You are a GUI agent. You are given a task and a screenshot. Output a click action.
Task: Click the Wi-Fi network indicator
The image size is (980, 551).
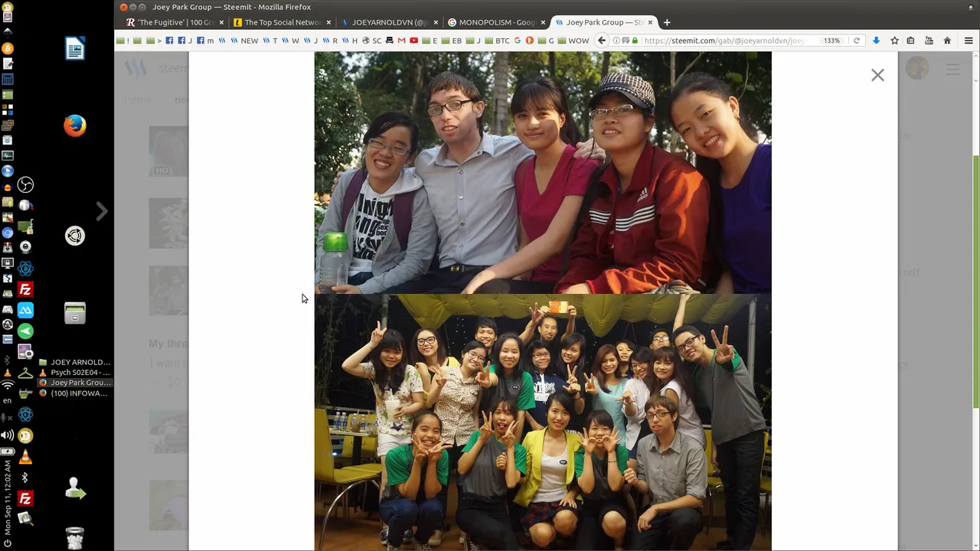[x=8, y=385]
